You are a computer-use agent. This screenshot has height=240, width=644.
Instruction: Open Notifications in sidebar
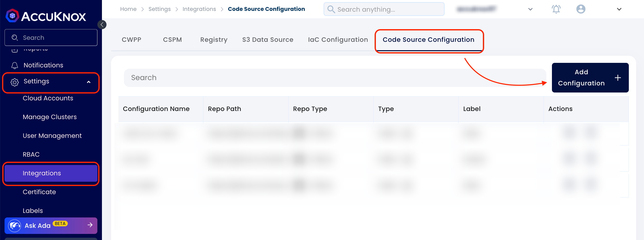44,65
